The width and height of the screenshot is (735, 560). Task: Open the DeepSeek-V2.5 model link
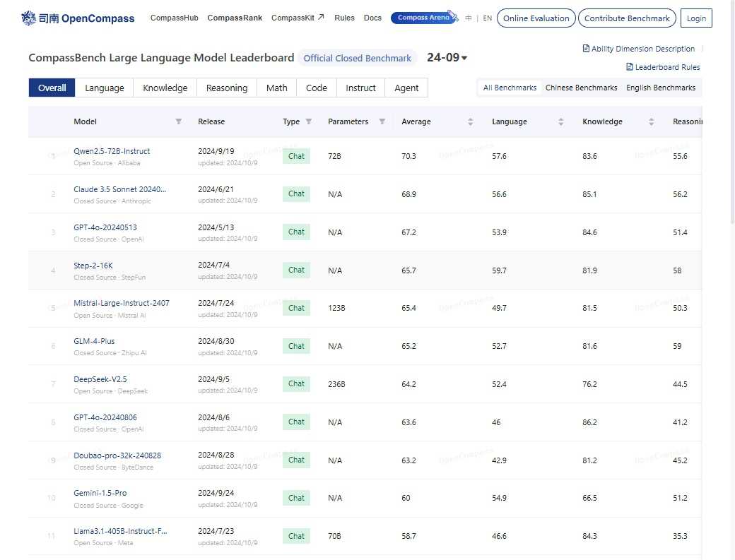point(100,379)
